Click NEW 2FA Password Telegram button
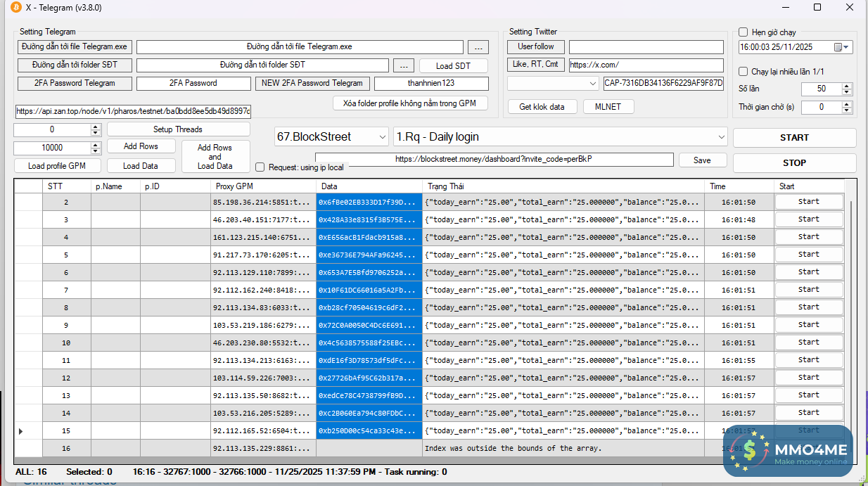The width and height of the screenshot is (868, 486). [312, 83]
